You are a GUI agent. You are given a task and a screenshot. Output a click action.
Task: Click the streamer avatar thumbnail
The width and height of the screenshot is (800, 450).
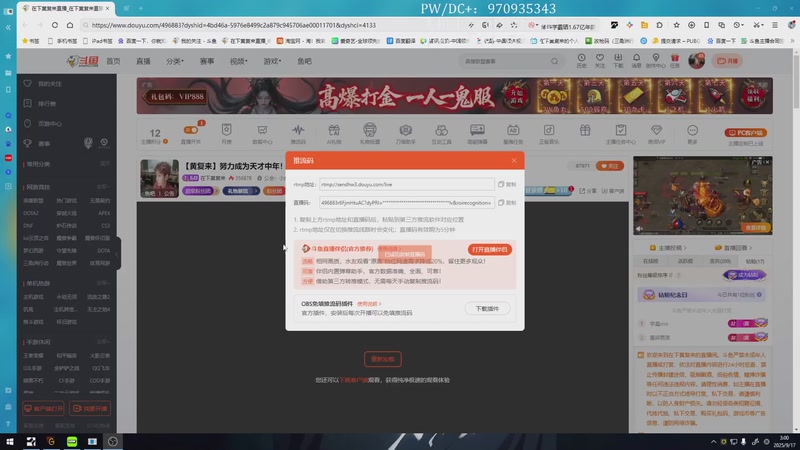pos(160,178)
